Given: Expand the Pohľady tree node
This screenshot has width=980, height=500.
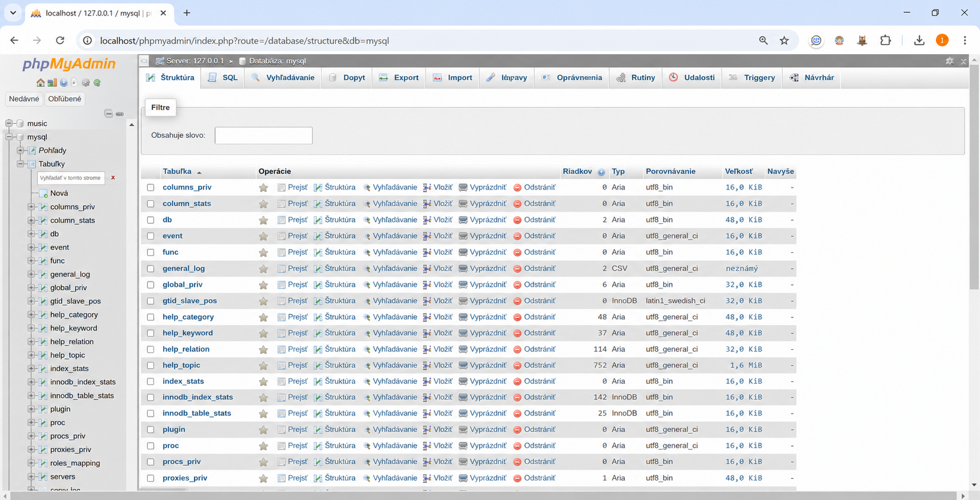Looking at the screenshot, I should (x=20, y=151).
